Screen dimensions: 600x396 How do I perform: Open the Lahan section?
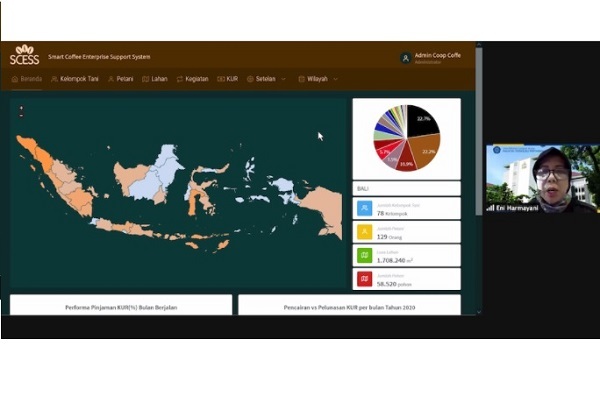tap(155, 79)
